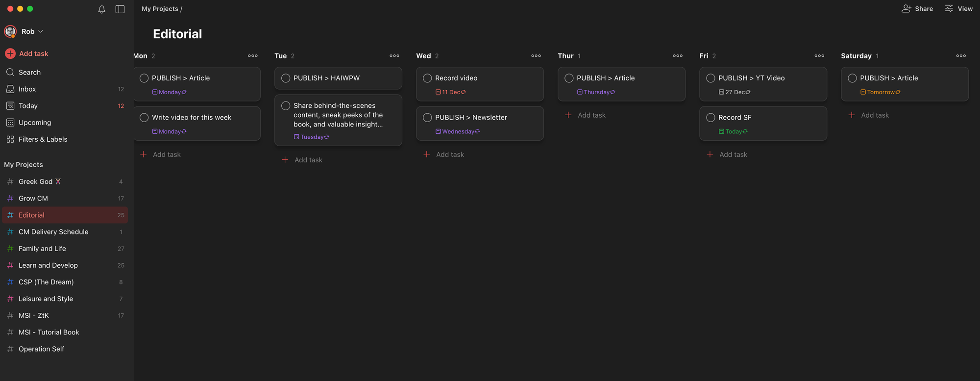Click Add task under Fri column

coord(727,154)
